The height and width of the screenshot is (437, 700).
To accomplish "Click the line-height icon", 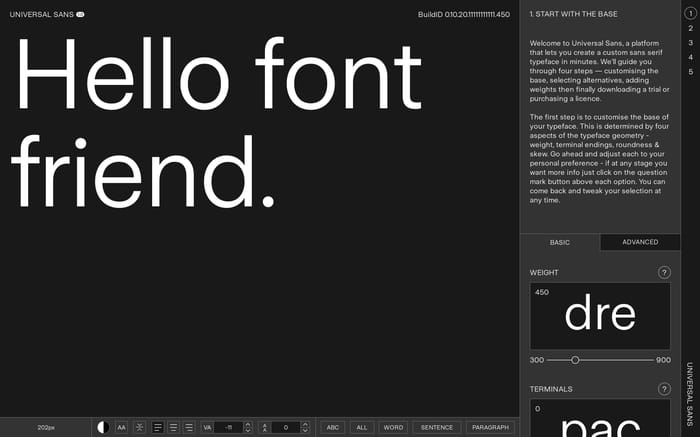I will click(264, 427).
